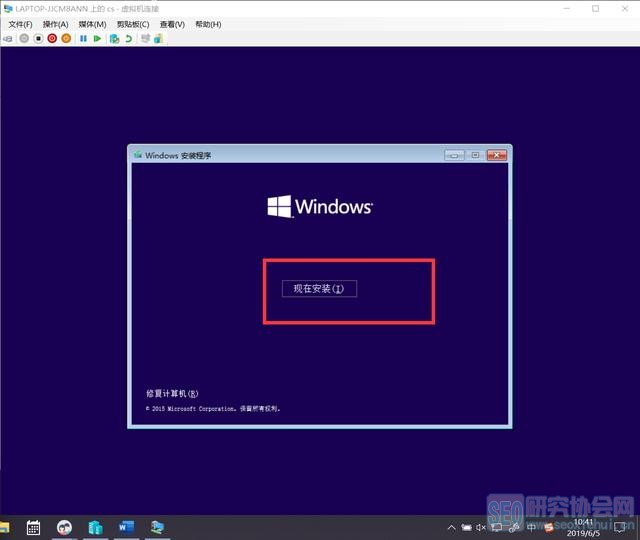Image resolution: width=640 pixels, height=540 pixels.
Task: Click the red Shut Down toolbar icon
Action: [x=52, y=38]
